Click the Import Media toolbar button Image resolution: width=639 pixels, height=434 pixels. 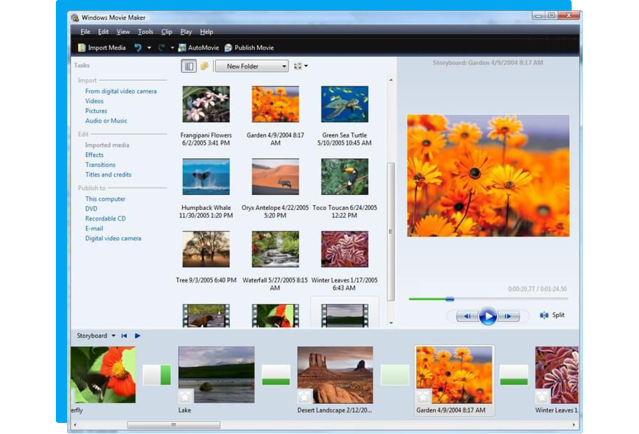tap(102, 48)
